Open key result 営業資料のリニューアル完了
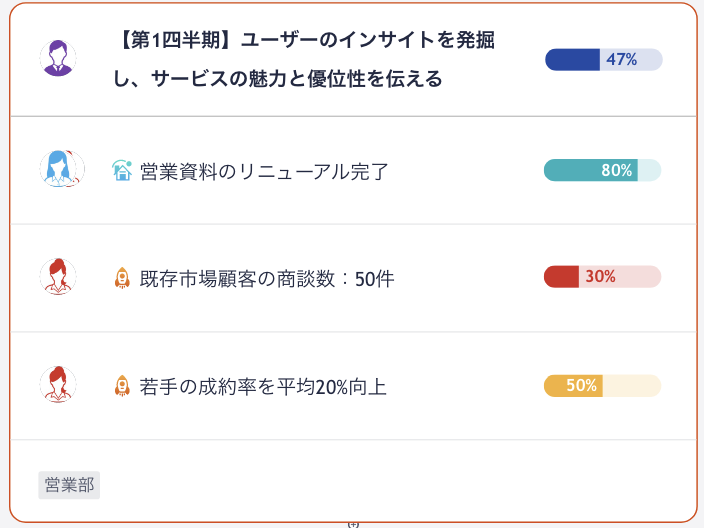Viewport: 704px width, 528px height. tap(264, 172)
